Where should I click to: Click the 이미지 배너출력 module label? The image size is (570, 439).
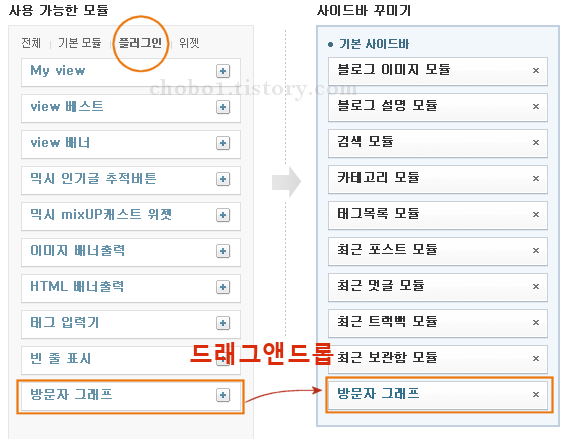[x=77, y=250]
